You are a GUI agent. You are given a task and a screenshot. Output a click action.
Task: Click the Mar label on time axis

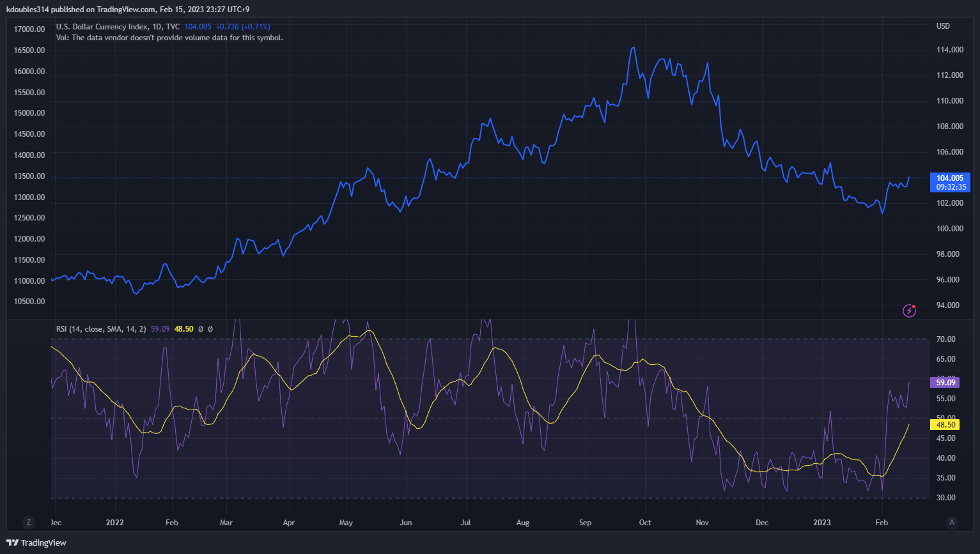(226, 523)
